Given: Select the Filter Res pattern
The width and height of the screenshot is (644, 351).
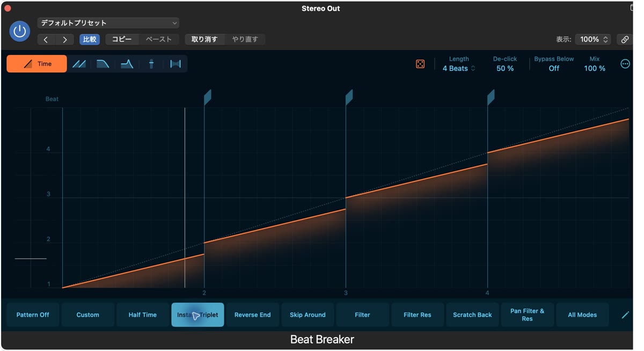Looking at the screenshot, I should click(x=418, y=315).
